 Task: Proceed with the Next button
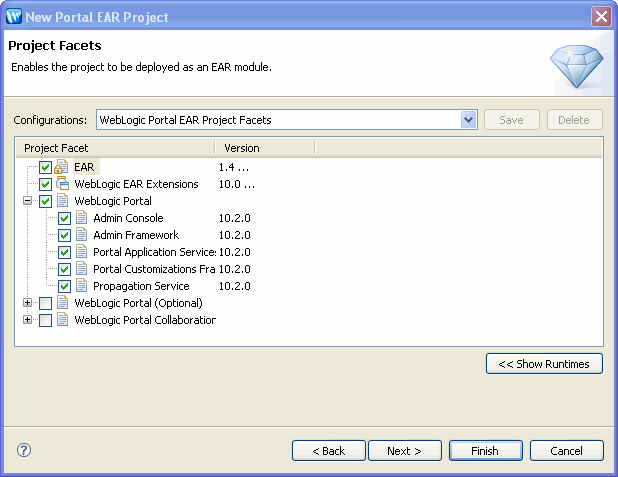click(405, 451)
